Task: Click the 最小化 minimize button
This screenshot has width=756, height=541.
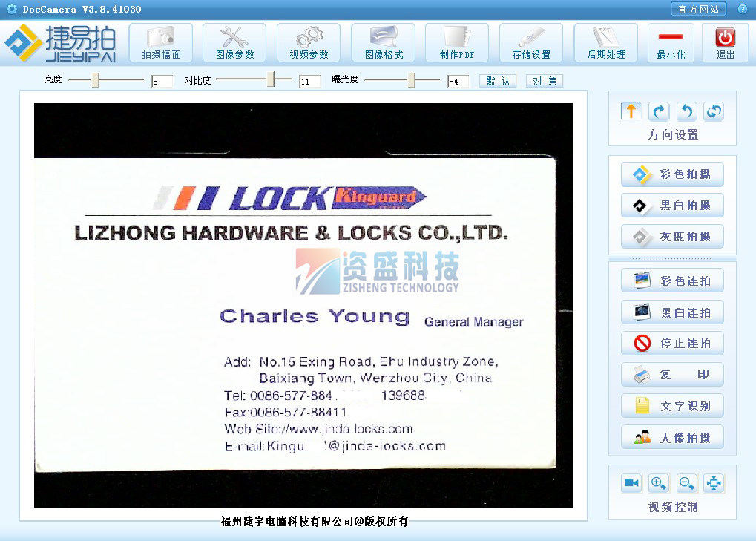Action: click(x=671, y=43)
